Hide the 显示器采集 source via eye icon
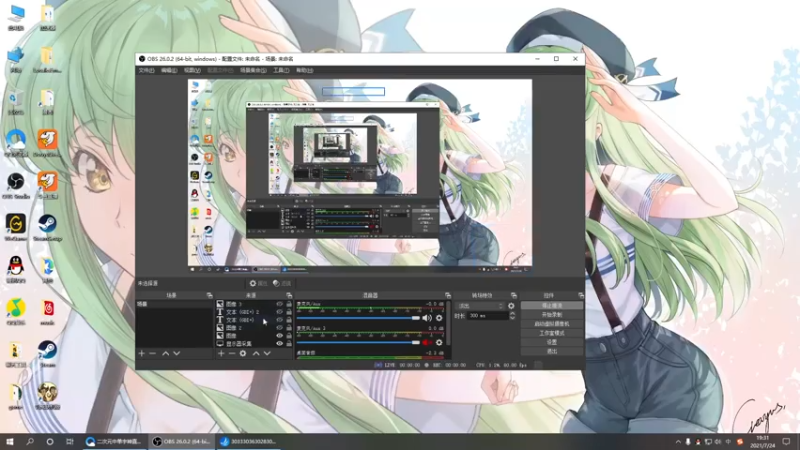 coord(279,343)
